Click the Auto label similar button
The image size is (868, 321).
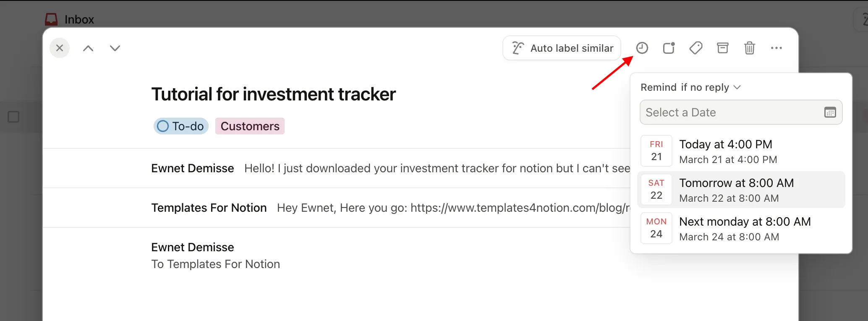click(x=562, y=48)
